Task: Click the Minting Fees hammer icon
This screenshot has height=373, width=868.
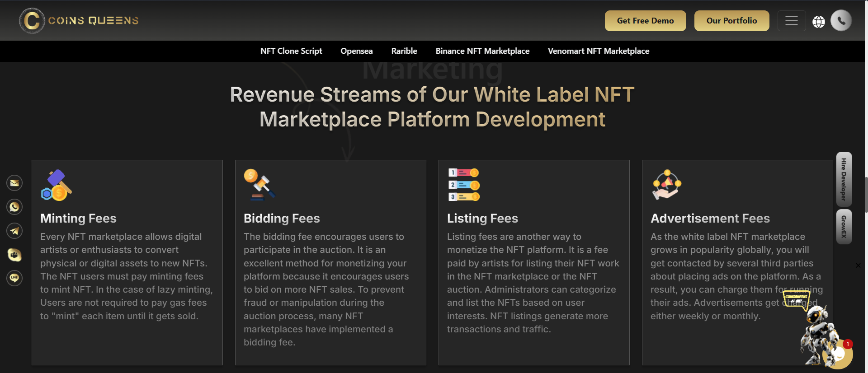Action: coord(57,185)
